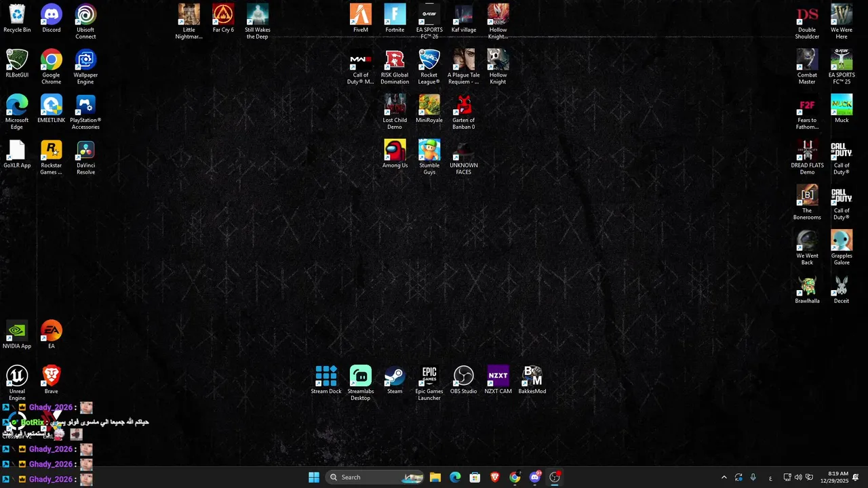The width and height of the screenshot is (868, 488).
Task: Select EA SPORTS FC 26 icon
Action: [429, 22]
